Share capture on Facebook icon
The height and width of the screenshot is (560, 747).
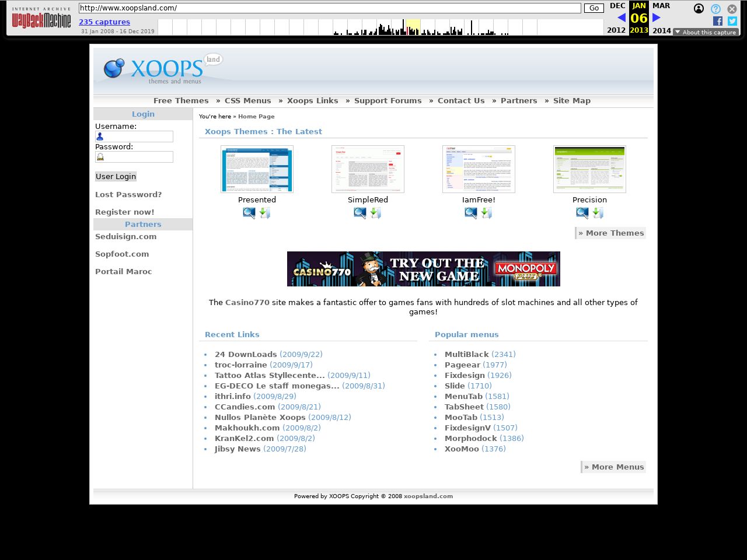point(718,21)
